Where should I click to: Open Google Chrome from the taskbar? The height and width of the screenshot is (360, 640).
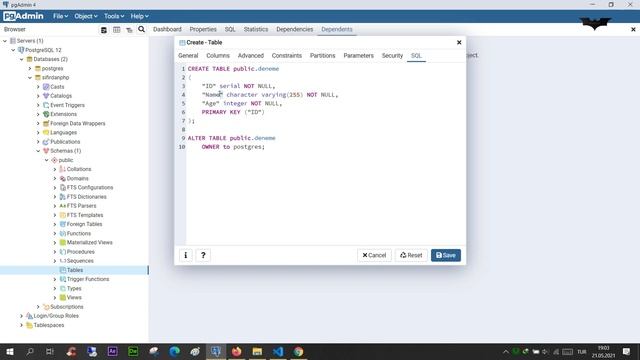click(298, 351)
